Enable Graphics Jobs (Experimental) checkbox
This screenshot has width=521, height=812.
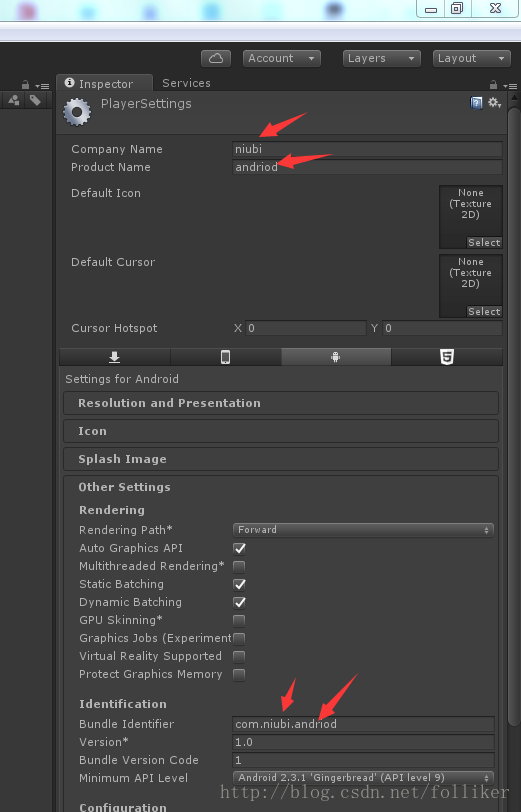(x=239, y=639)
